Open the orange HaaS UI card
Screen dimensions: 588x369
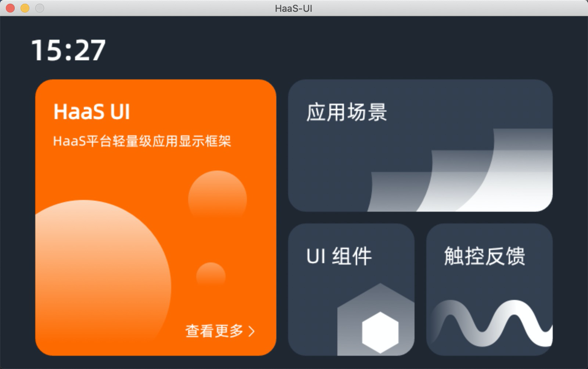pos(155,217)
